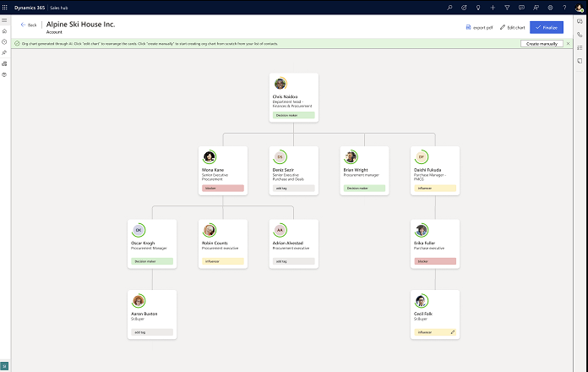
Task: Edit the Influencer tag on Cecil Folk's card
Action: 453,332
